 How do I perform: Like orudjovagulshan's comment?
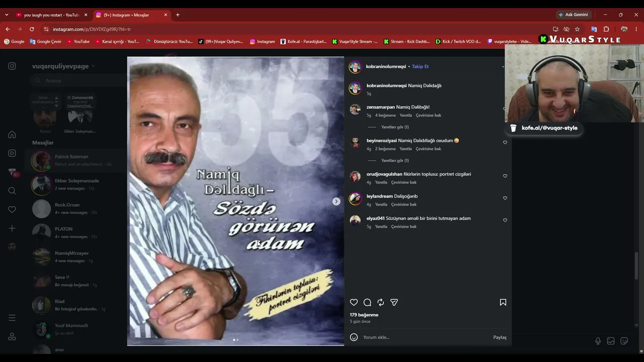tap(505, 176)
